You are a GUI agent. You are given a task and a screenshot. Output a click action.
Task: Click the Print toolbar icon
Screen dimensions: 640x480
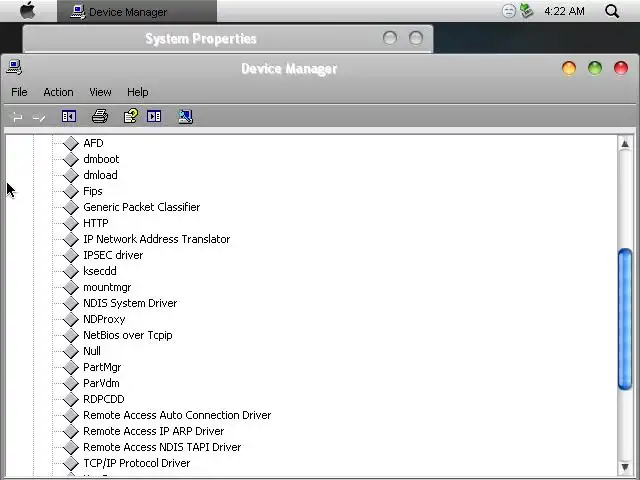pyautogui.click(x=100, y=116)
